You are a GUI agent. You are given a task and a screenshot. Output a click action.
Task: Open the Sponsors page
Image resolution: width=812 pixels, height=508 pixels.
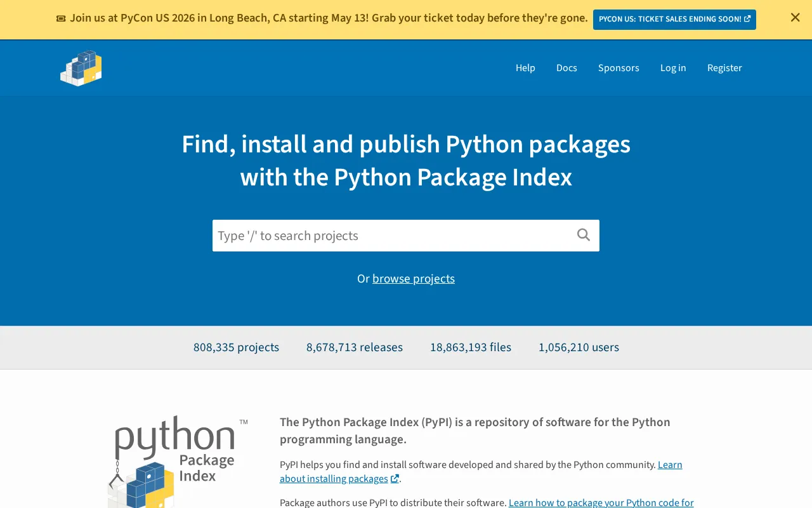[619, 68]
